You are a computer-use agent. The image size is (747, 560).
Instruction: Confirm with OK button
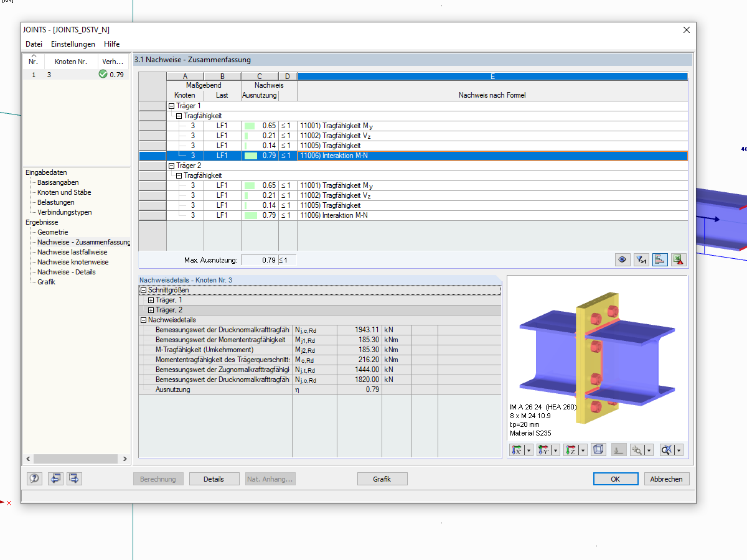(x=615, y=479)
